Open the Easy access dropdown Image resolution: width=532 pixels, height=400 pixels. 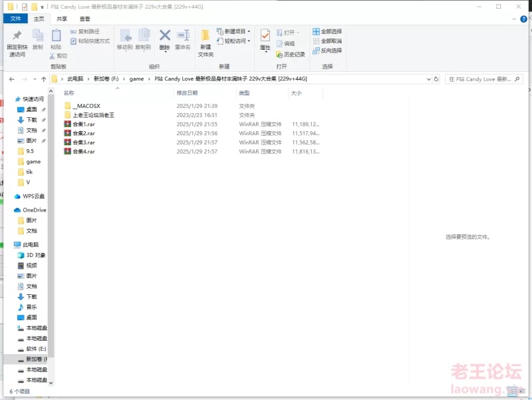(x=234, y=41)
